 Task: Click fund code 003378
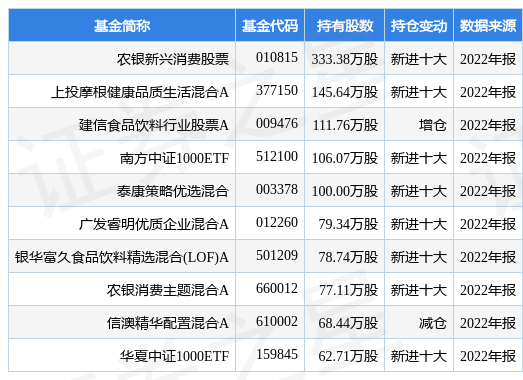click(x=277, y=189)
